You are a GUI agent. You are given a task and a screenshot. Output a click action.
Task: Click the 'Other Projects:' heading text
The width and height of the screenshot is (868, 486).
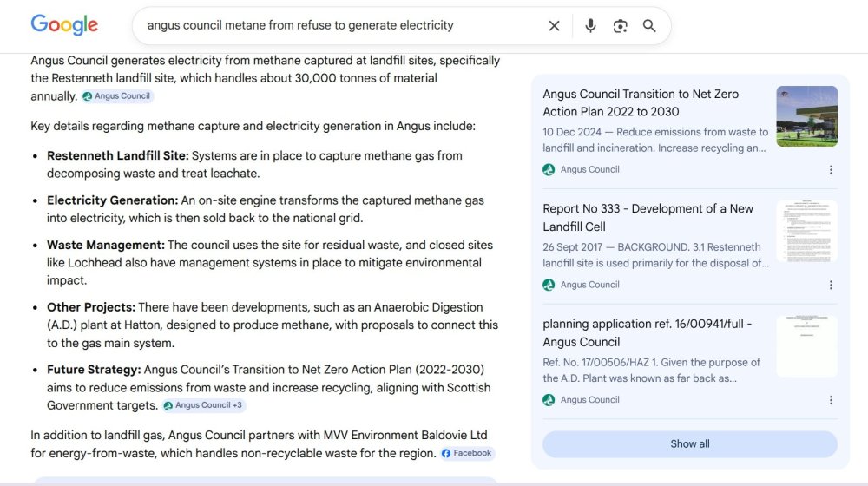(91, 307)
